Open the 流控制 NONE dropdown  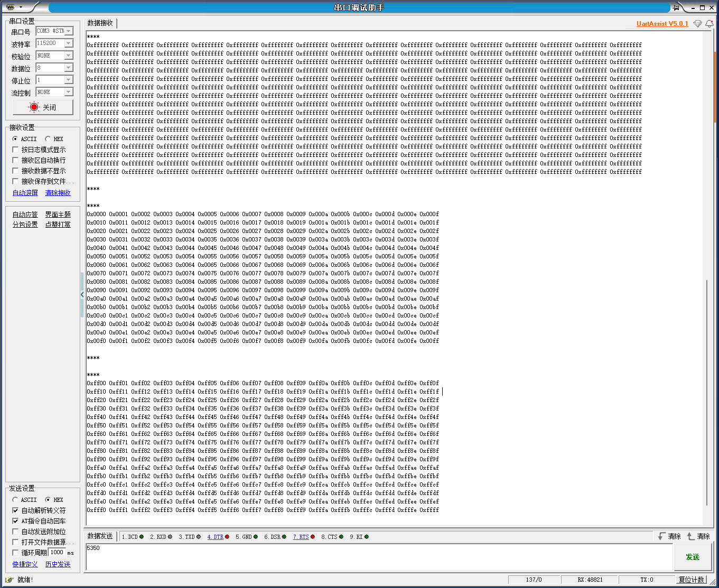pyautogui.click(x=69, y=92)
